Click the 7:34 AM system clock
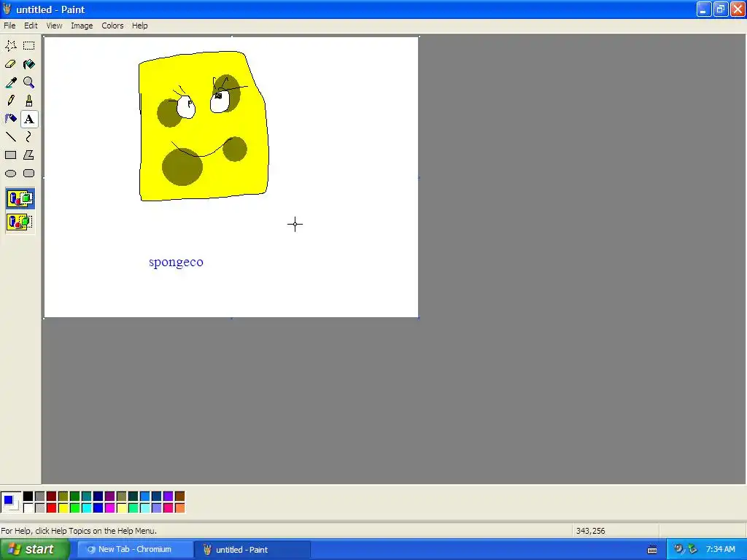The image size is (747, 560). (x=720, y=550)
